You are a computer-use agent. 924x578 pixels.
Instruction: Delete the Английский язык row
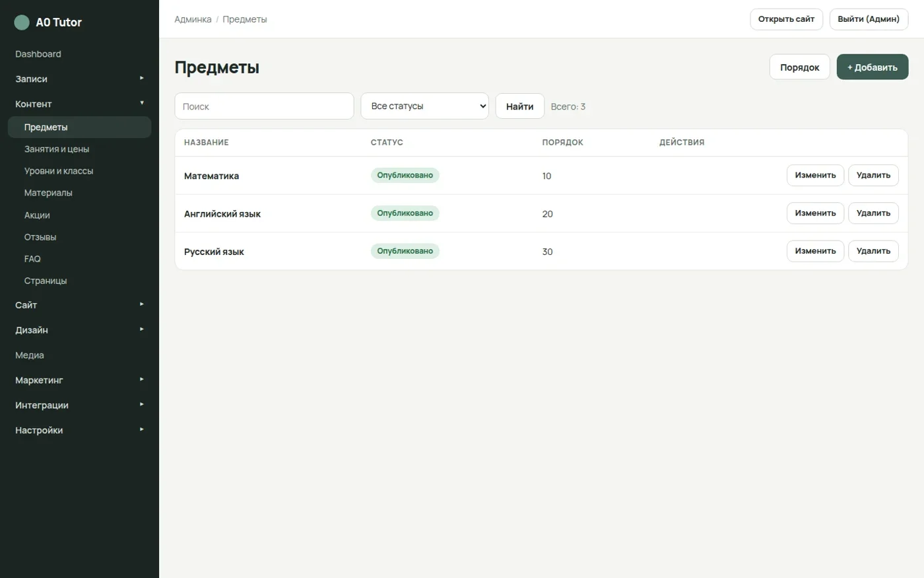(873, 213)
